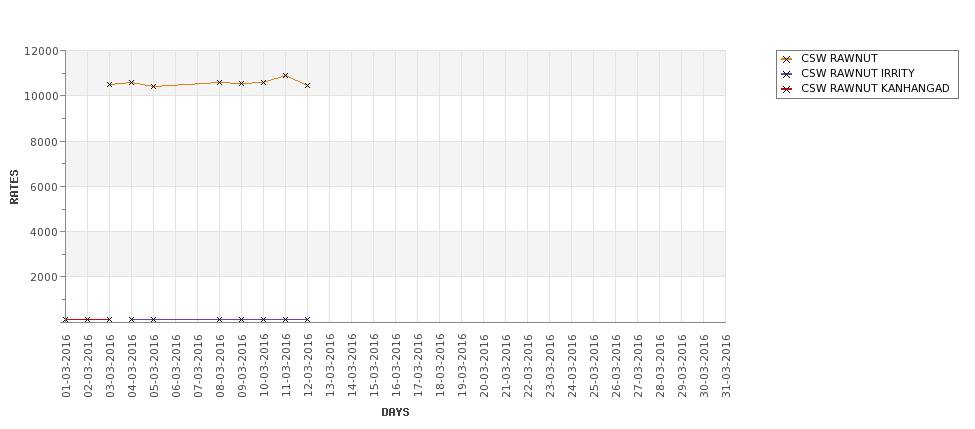
Task: Click the CSW RAWNUT legend entry
Action: pos(829,59)
